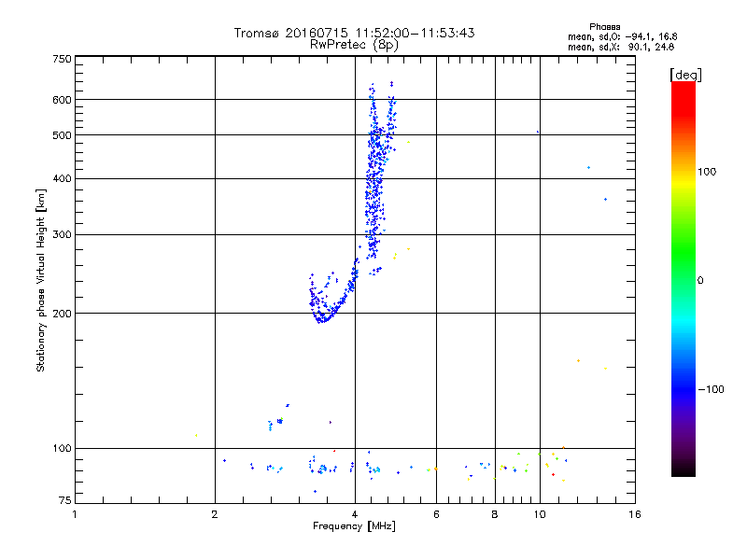Click the x-axis tick label '8'
This screenshot has width=747, height=560.
click(x=495, y=514)
